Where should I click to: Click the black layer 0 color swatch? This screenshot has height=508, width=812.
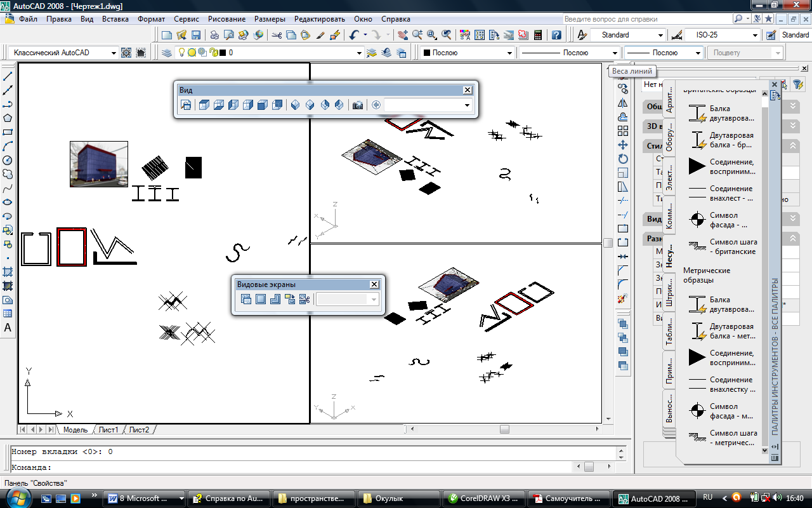tap(223, 53)
